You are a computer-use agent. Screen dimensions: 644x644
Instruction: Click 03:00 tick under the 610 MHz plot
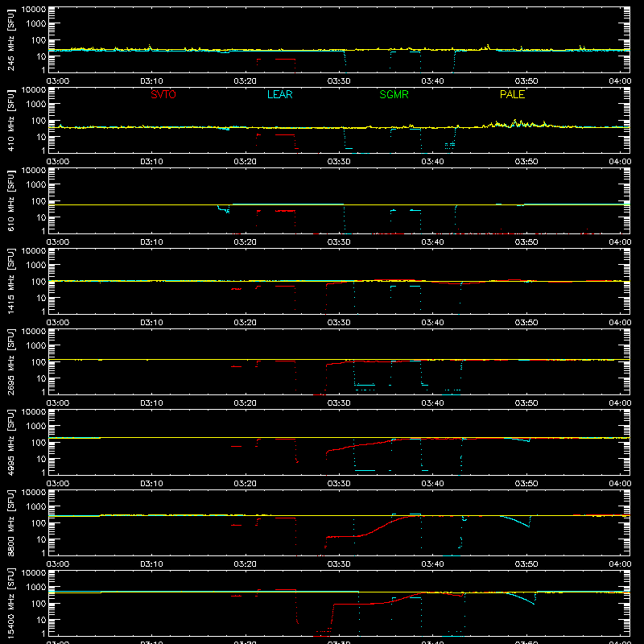tap(58, 242)
